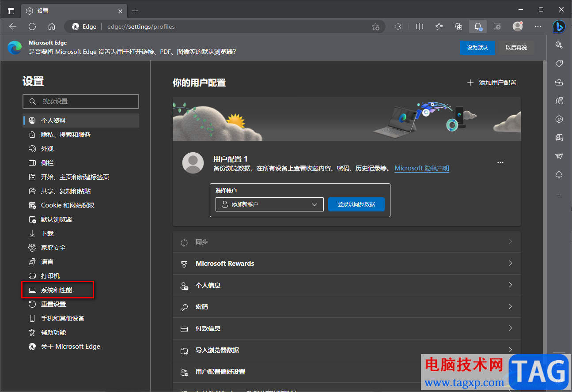Open 家庭安全 settings
The width and height of the screenshot is (572, 392).
point(81,248)
